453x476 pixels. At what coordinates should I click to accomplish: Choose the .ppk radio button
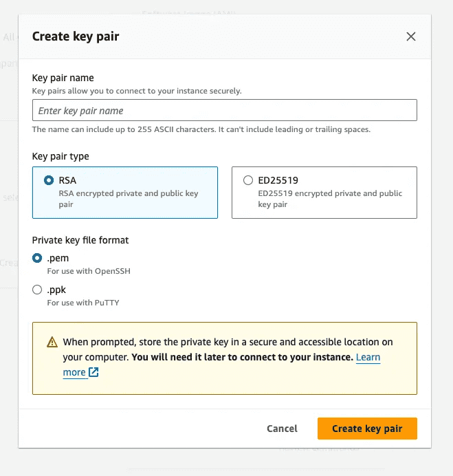37,290
